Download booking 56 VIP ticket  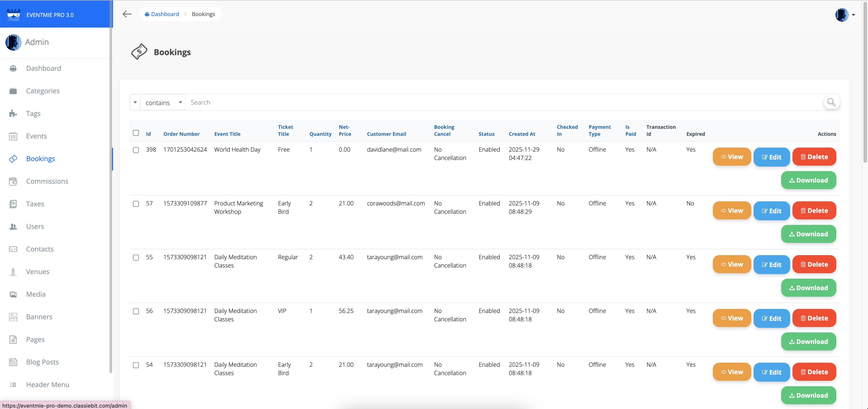tap(808, 341)
